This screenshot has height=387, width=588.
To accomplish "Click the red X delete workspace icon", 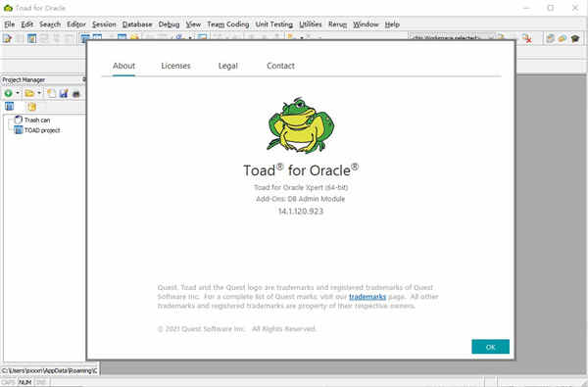I will (x=527, y=38).
